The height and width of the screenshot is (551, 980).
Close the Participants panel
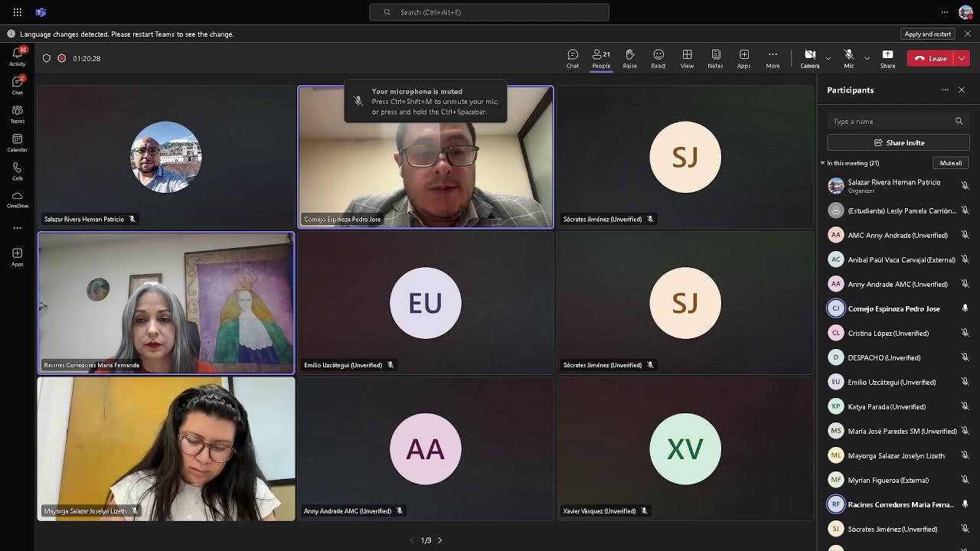(x=962, y=90)
